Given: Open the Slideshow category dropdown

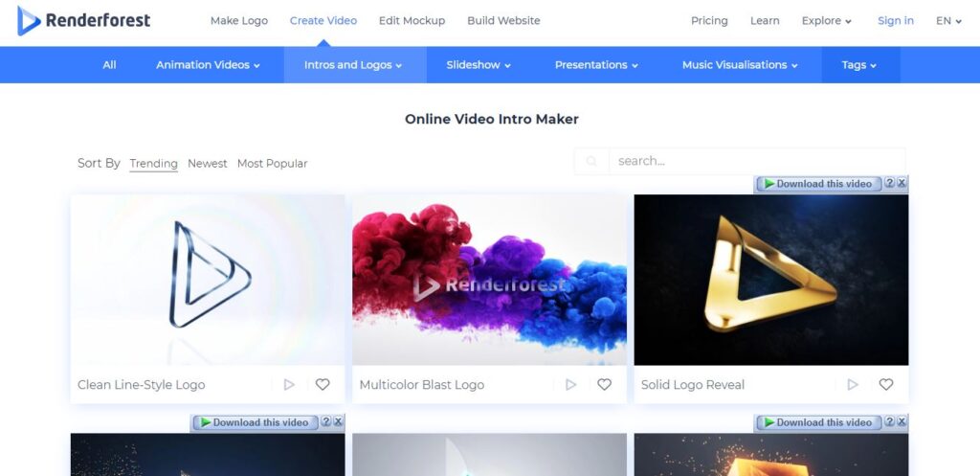Looking at the screenshot, I should click(479, 65).
